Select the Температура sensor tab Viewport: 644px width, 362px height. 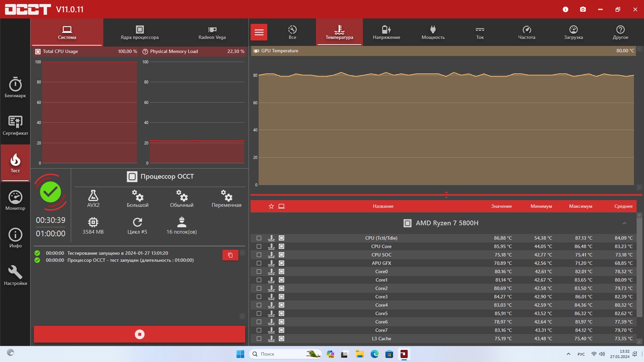pyautogui.click(x=339, y=32)
